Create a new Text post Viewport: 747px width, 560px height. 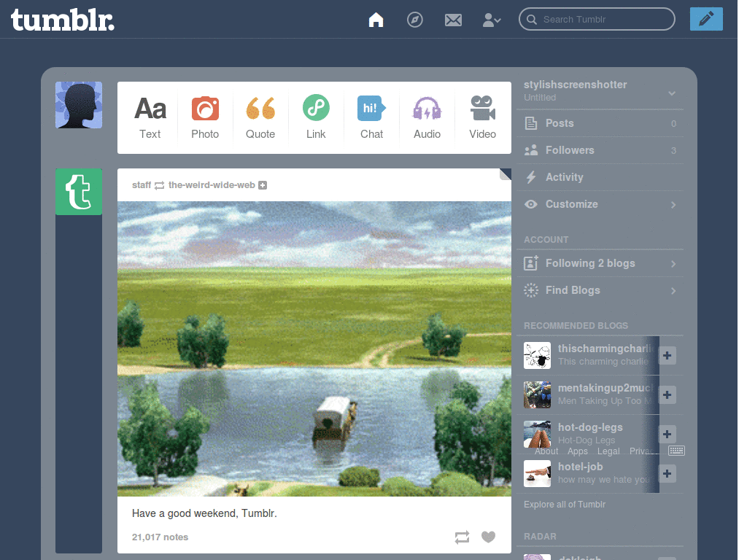(150, 117)
